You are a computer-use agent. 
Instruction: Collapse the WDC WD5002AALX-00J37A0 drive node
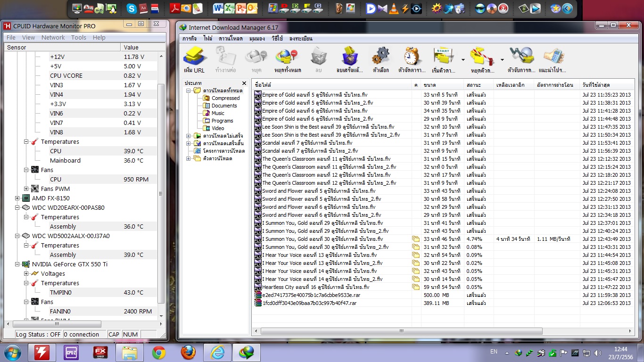[x=17, y=236]
